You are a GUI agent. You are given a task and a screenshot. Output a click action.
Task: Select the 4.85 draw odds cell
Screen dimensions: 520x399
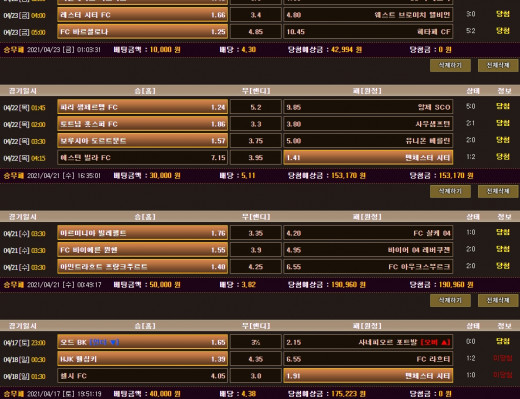click(256, 32)
